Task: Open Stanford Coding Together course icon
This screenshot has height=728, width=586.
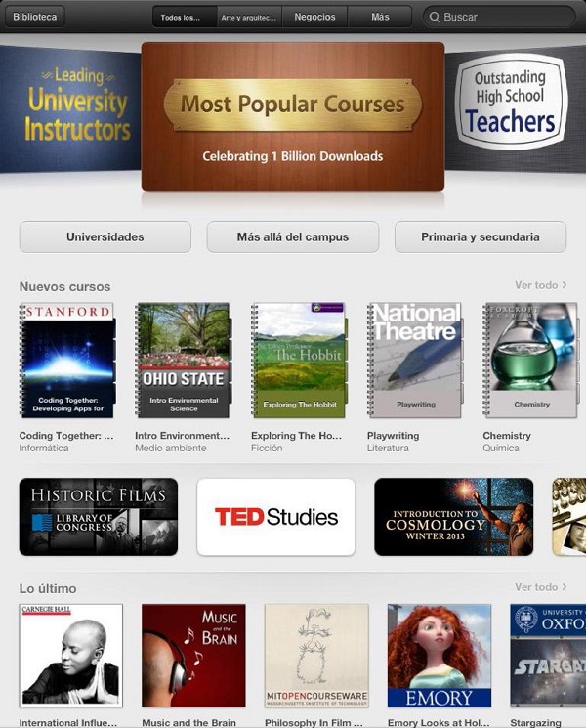Action: click(67, 361)
